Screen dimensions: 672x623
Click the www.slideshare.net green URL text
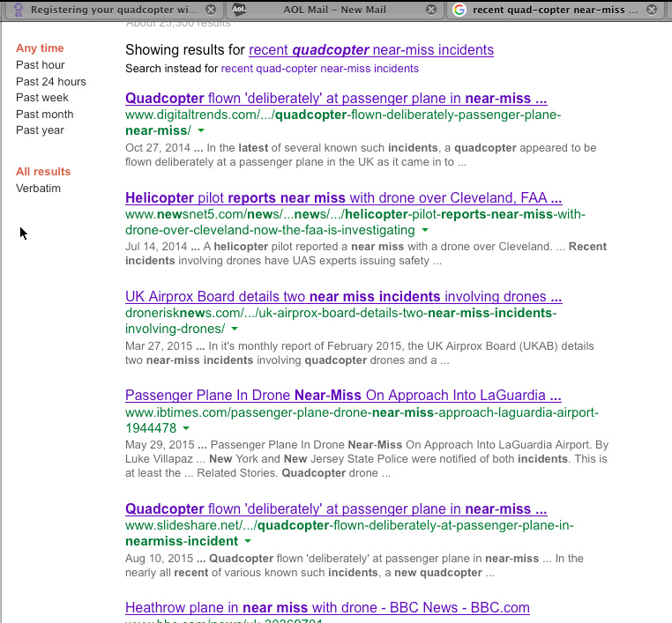point(349,533)
